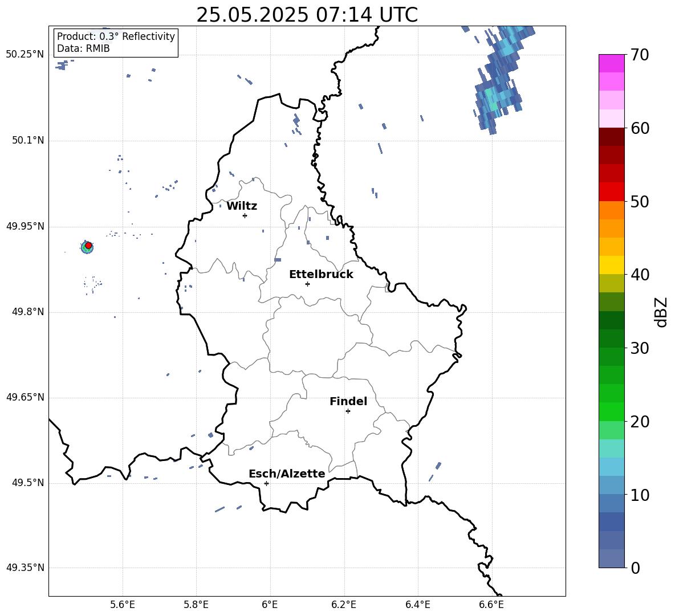
Task: Click the 30 value on the colorbar
Action: [x=640, y=348]
